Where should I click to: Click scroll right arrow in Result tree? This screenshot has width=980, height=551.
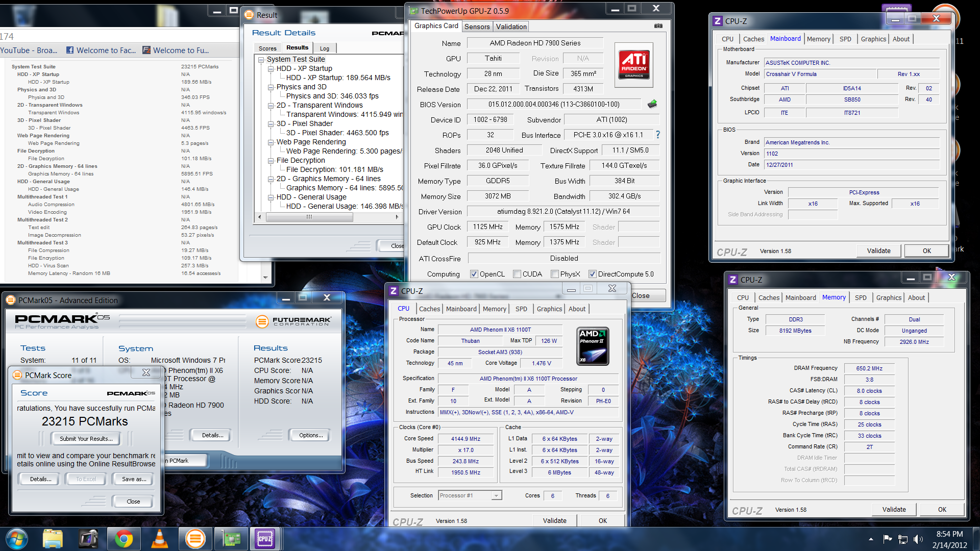click(397, 217)
